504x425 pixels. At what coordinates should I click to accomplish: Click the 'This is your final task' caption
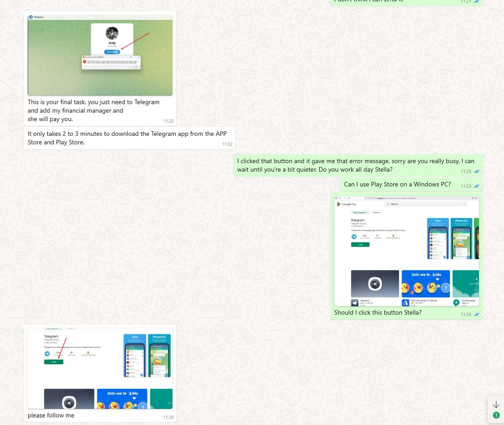coord(93,110)
